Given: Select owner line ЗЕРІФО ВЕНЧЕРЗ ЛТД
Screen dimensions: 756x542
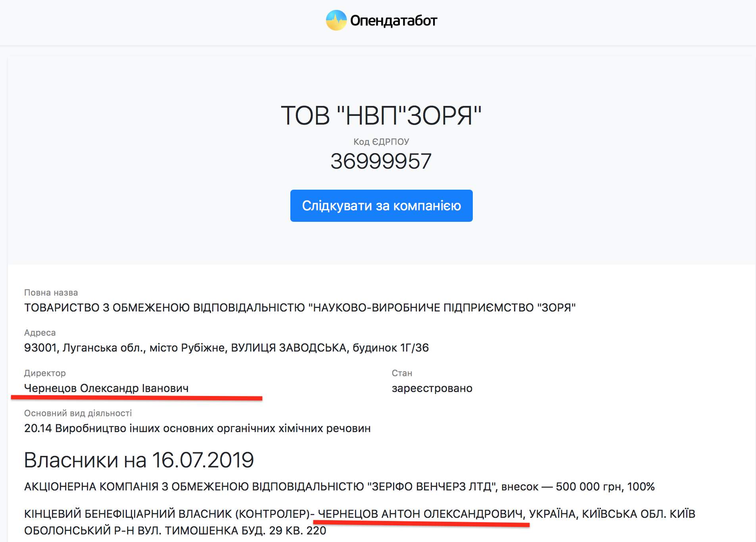Looking at the screenshot, I should [x=340, y=486].
